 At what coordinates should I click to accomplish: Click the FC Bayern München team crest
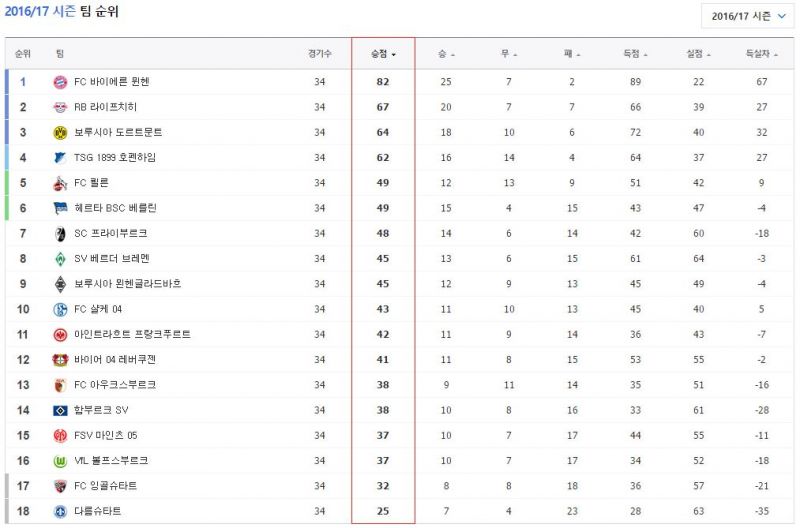coord(59,81)
